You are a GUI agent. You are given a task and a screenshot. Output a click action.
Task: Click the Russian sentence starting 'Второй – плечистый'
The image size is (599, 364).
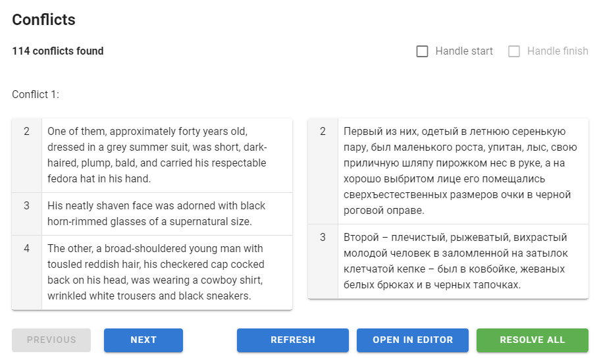pyautogui.click(x=456, y=261)
